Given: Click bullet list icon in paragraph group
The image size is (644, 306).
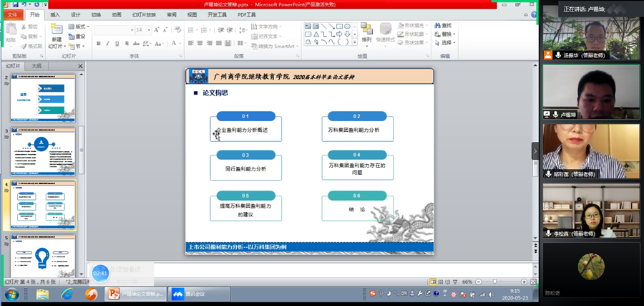Looking at the screenshot, I should point(191,30).
